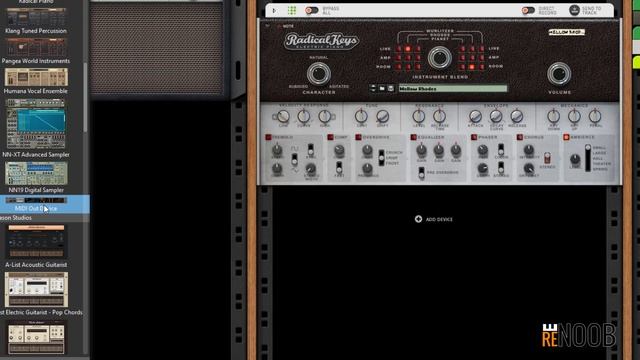
Task: Select Electric Guitarist Pop Chords thumbnail
Action: 36,289
